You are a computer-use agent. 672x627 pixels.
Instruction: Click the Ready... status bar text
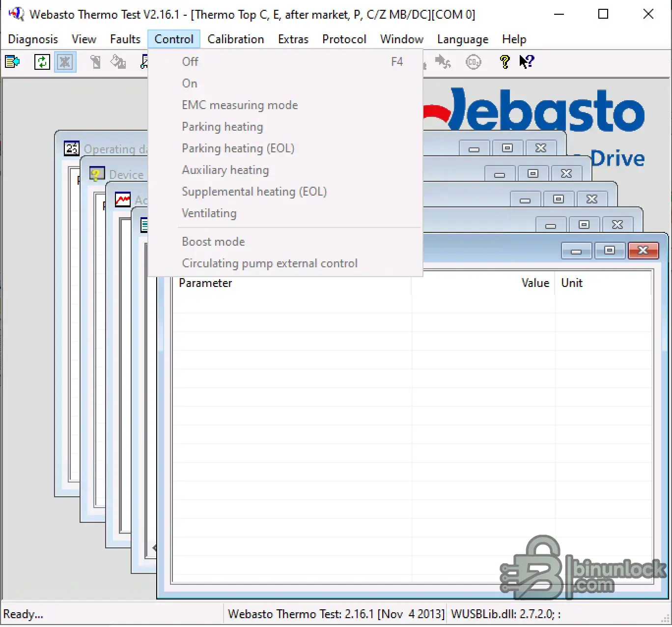(x=23, y=614)
